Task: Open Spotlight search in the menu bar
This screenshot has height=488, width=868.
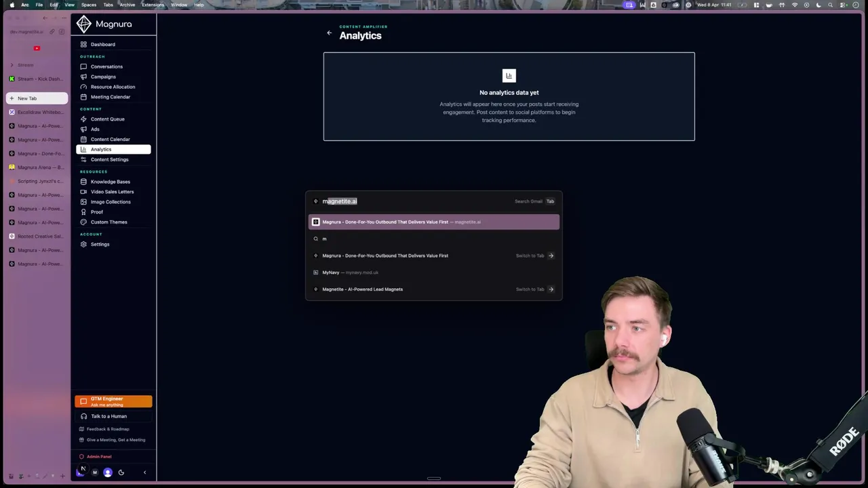Action: [830, 5]
